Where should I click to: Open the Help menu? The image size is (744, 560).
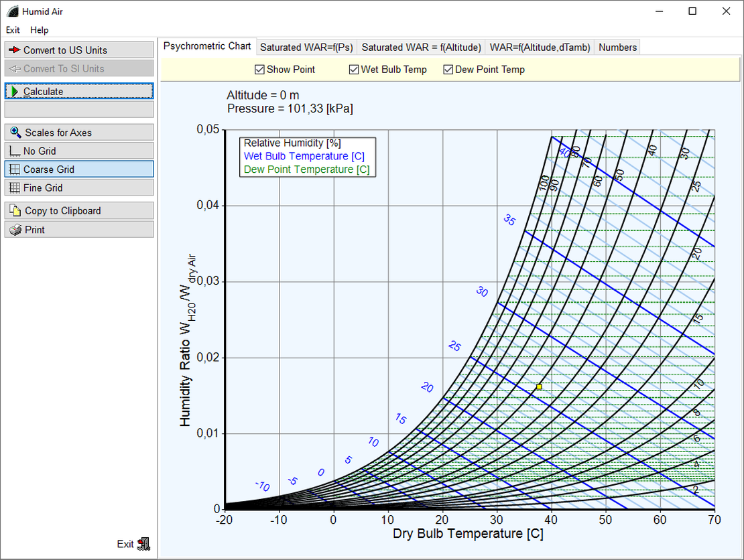click(40, 30)
